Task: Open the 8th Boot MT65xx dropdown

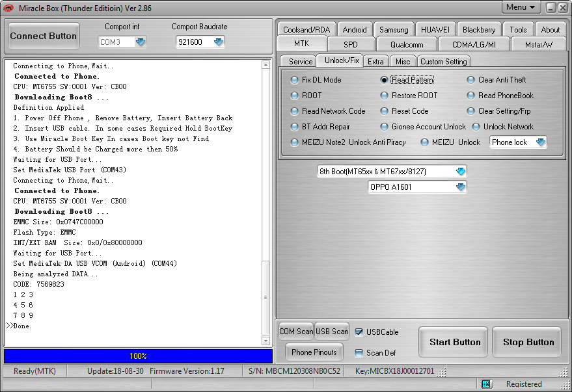Action: pyautogui.click(x=461, y=171)
